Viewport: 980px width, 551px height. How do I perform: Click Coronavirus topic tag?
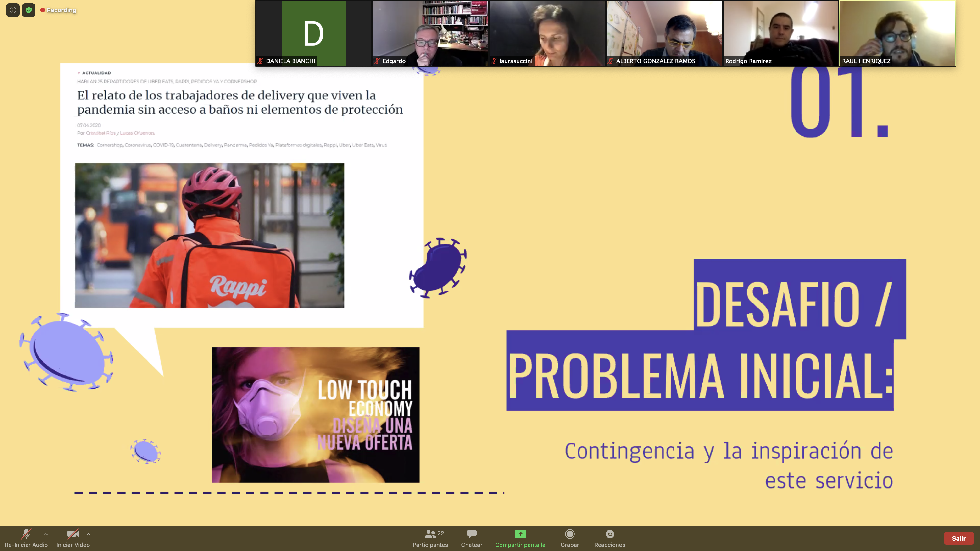click(x=138, y=145)
